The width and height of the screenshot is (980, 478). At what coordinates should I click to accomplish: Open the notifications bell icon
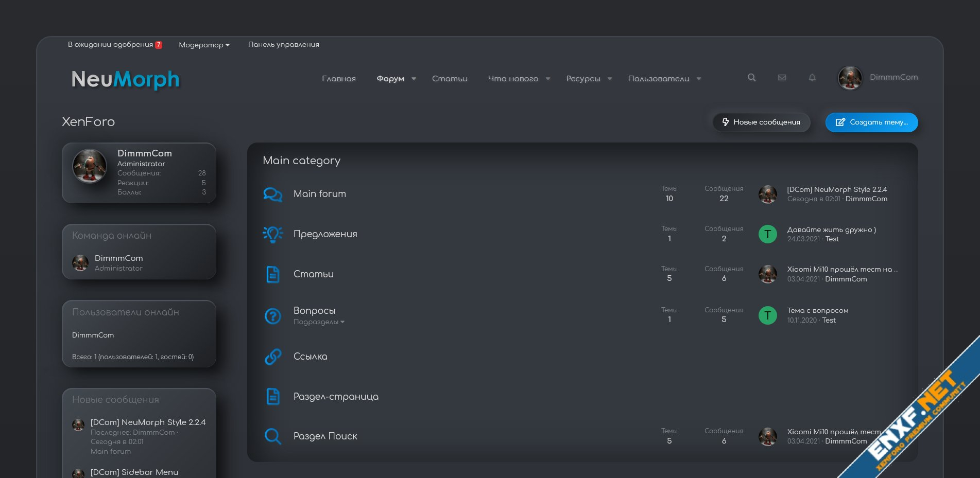tap(812, 78)
